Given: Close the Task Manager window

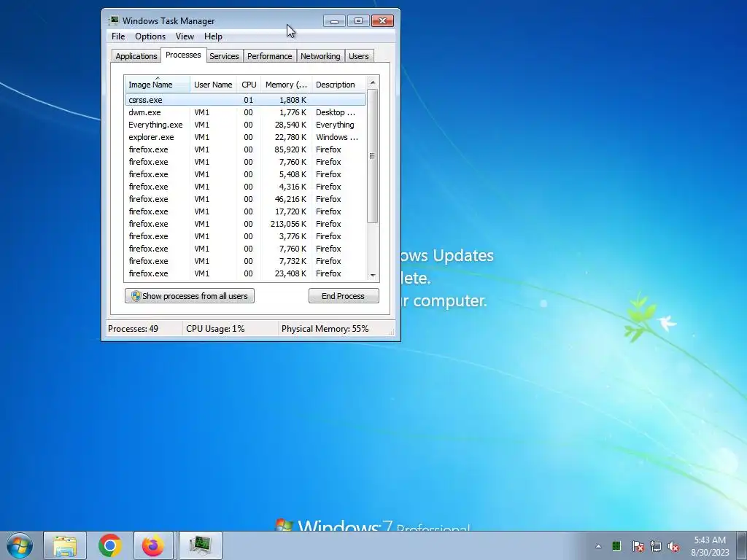Looking at the screenshot, I should [x=382, y=21].
